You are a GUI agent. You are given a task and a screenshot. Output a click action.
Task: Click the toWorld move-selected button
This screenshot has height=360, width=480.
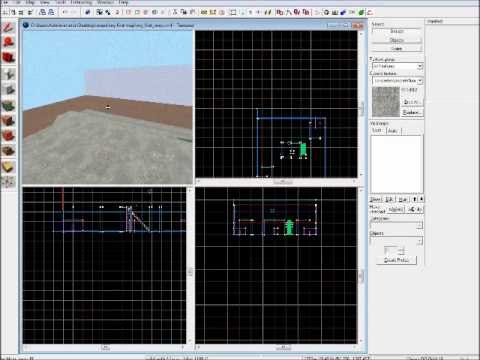pyautogui.click(x=396, y=209)
